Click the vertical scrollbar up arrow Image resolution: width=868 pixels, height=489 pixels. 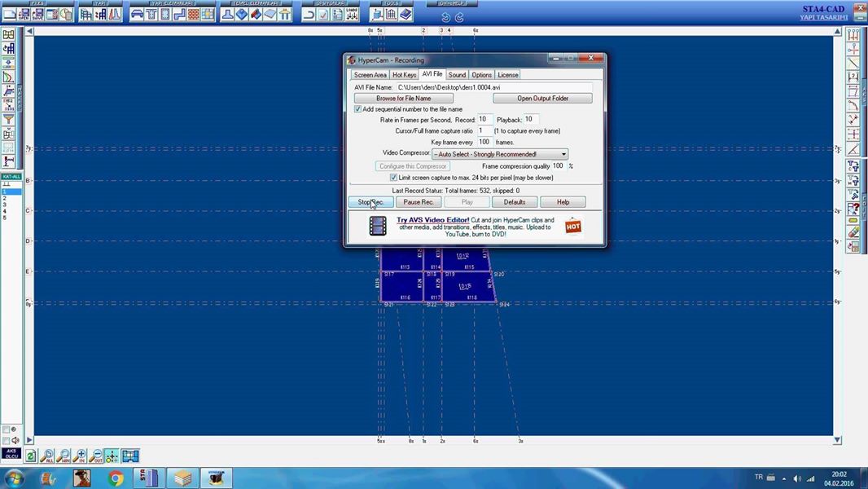pos(838,32)
